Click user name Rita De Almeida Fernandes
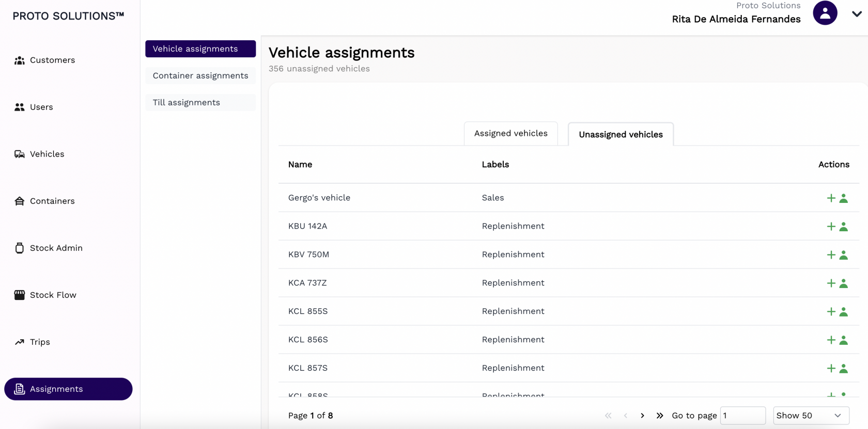The height and width of the screenshot is (429, 868). coord(736,19)
